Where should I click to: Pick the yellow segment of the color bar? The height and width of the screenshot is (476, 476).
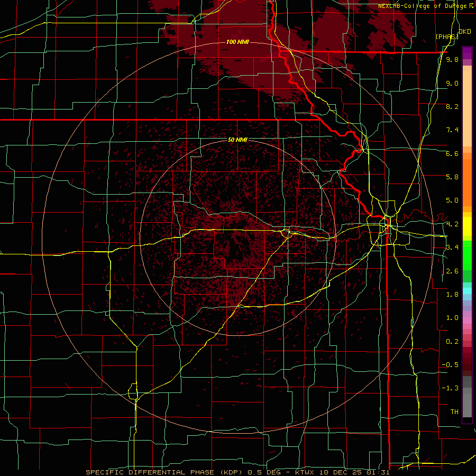pos(467,226)
